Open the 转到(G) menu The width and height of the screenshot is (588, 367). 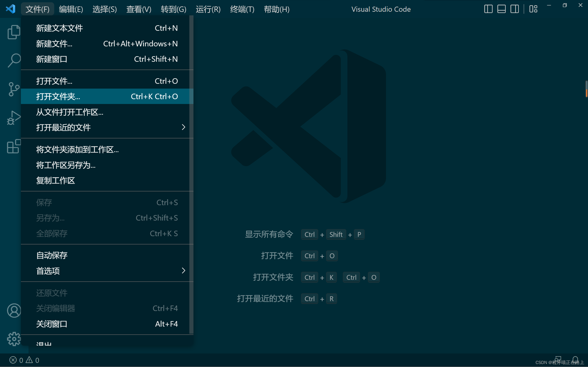[173, 9]
